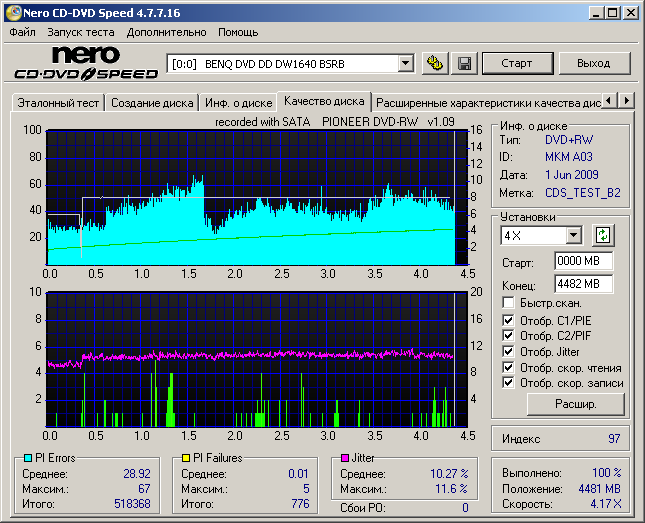Viewport: 645px width, 523px height.
Task: Click the Старт button
Action: [x=517, y=63]
